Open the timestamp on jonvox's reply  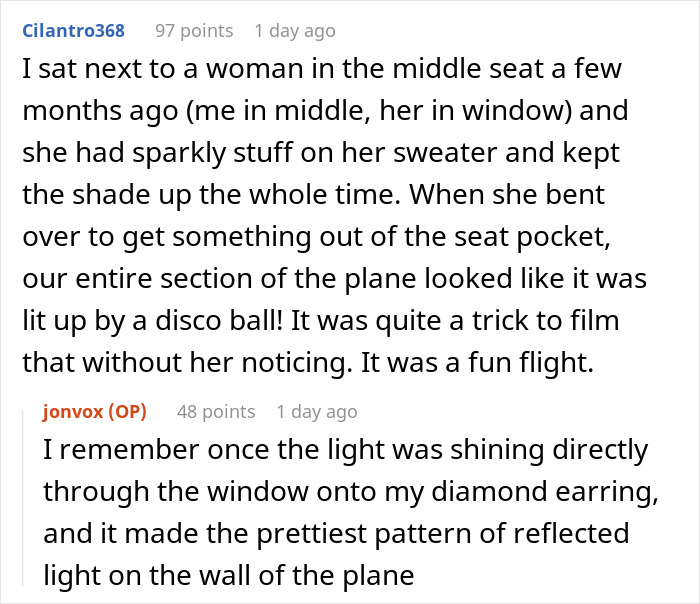click(317, 411)
